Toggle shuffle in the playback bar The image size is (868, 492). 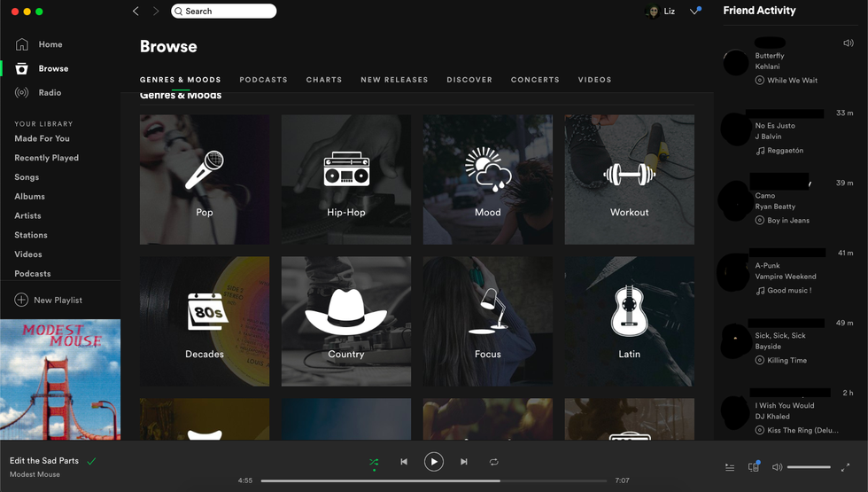click(x=374, y=462)
